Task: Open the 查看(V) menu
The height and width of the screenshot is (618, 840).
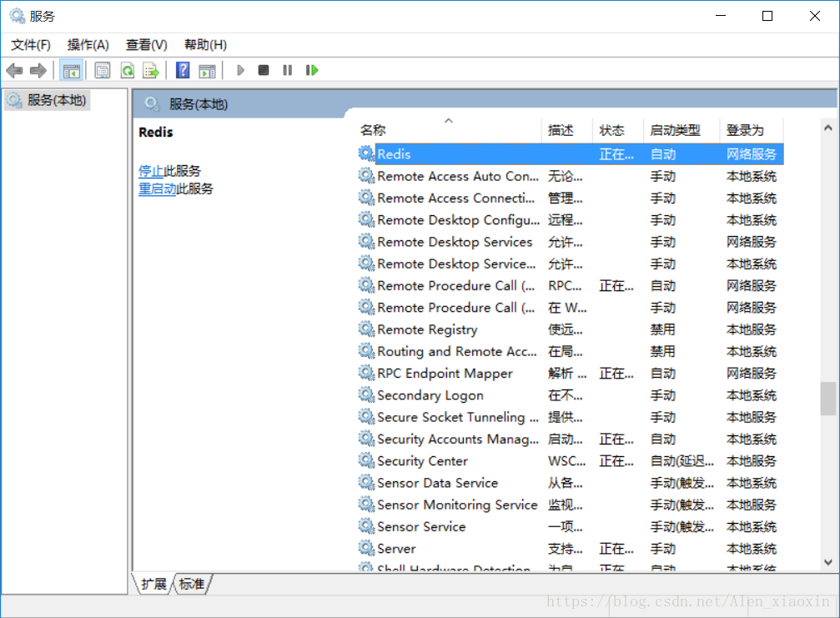Action: point(147,45)
